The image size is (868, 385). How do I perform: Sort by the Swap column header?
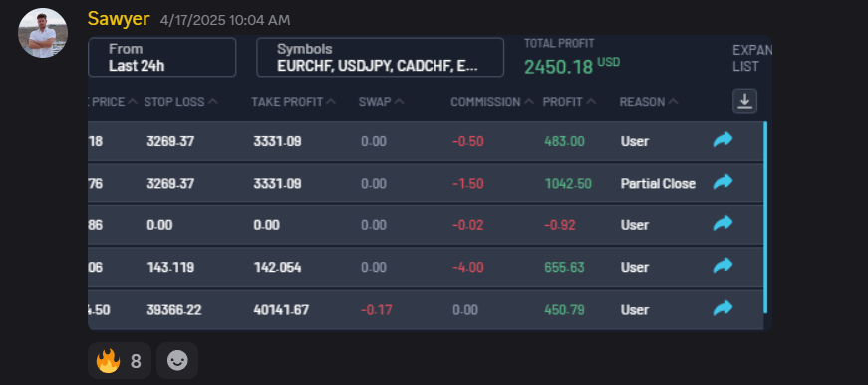click(x=381, y=102)
